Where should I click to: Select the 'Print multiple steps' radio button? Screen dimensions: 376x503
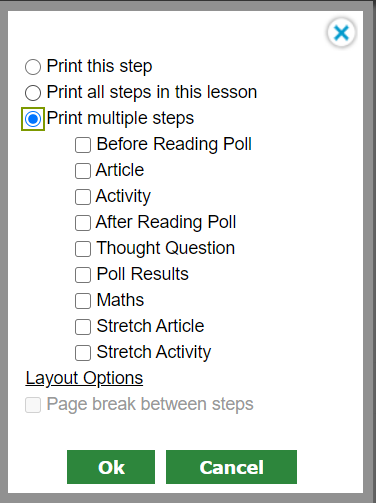[33, 119]
